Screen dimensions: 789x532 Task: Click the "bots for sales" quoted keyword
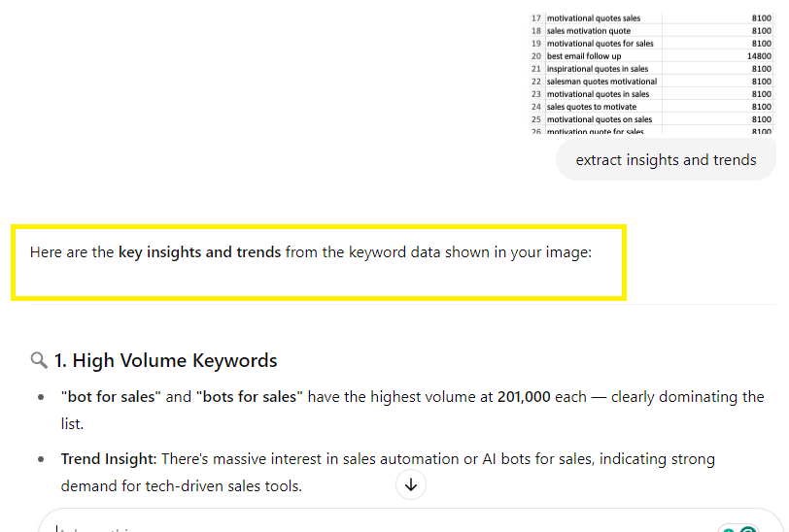250,397
